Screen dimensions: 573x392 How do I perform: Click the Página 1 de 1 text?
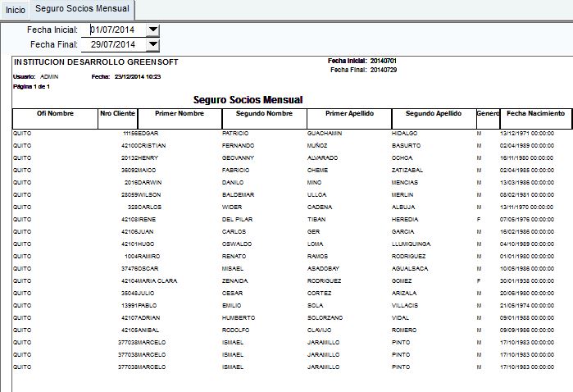[31, 87]
